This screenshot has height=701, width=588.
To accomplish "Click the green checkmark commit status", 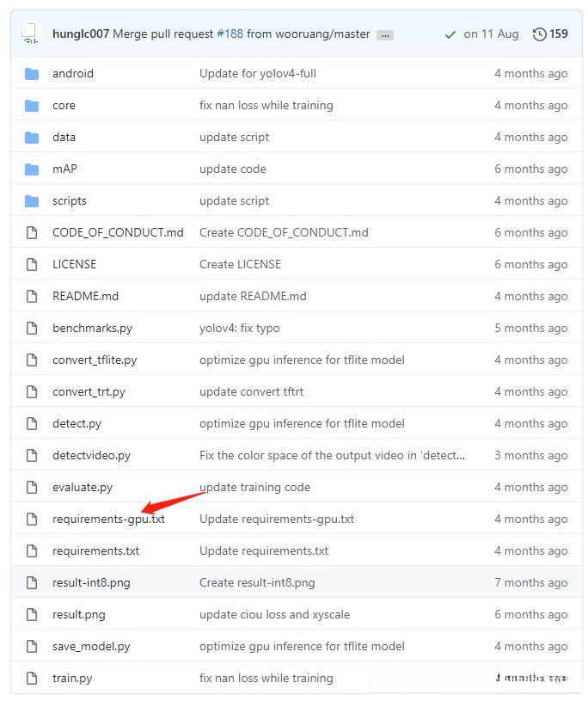I will pyautogui.click(x=450, y=34).
